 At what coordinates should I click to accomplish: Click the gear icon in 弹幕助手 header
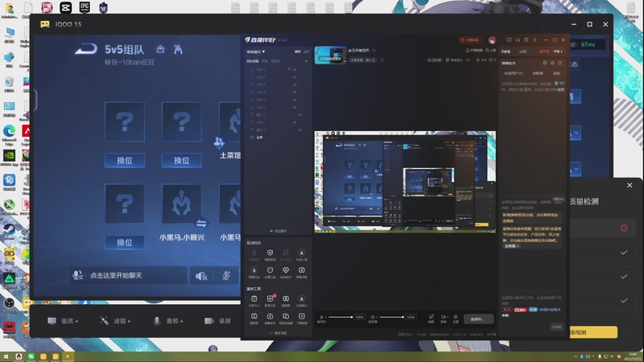tap(552, 63)
